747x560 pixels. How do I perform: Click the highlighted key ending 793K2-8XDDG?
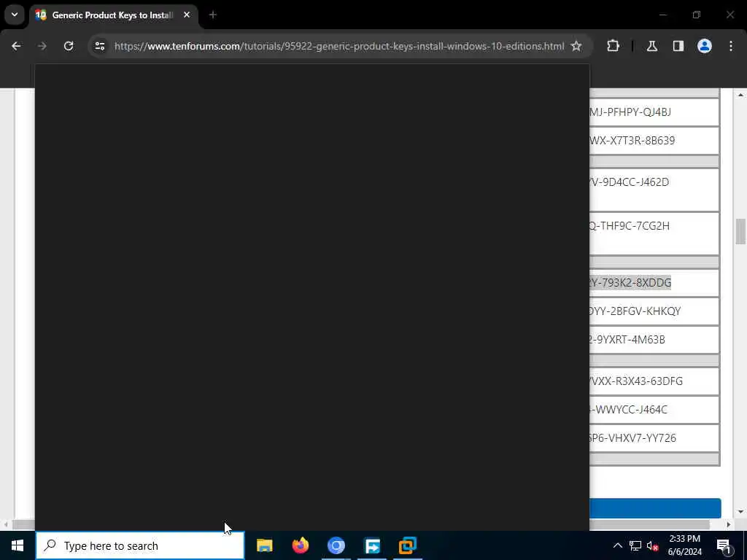[x=630, y=283]
